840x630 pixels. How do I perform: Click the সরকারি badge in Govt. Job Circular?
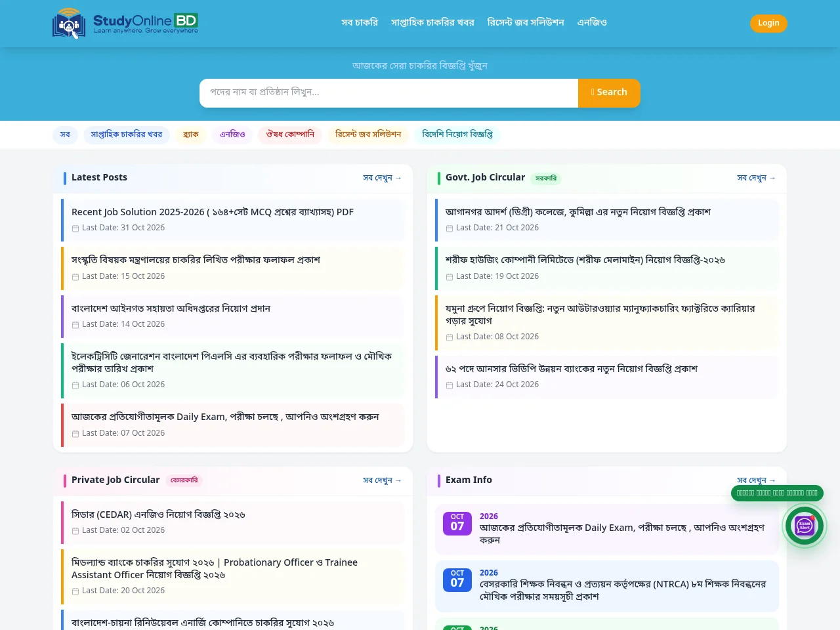pyautogui.click(x=546, y=178)
